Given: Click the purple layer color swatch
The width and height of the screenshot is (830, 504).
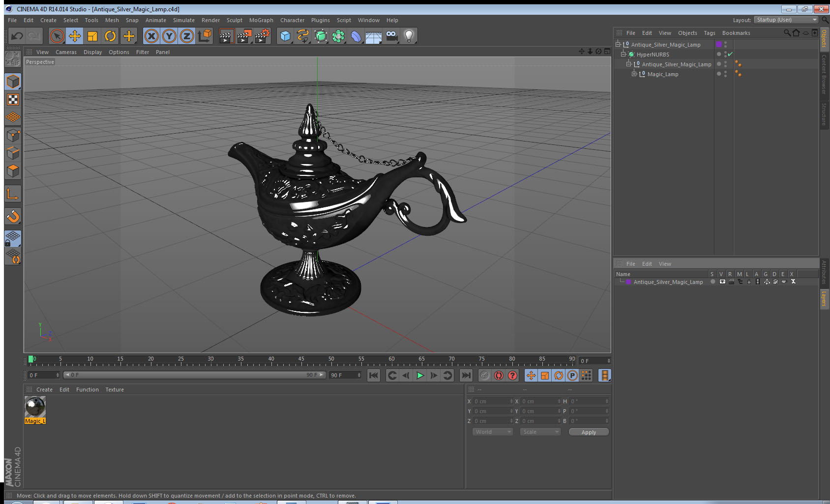Looking at the screenshot, I should [x=719, y=44].
